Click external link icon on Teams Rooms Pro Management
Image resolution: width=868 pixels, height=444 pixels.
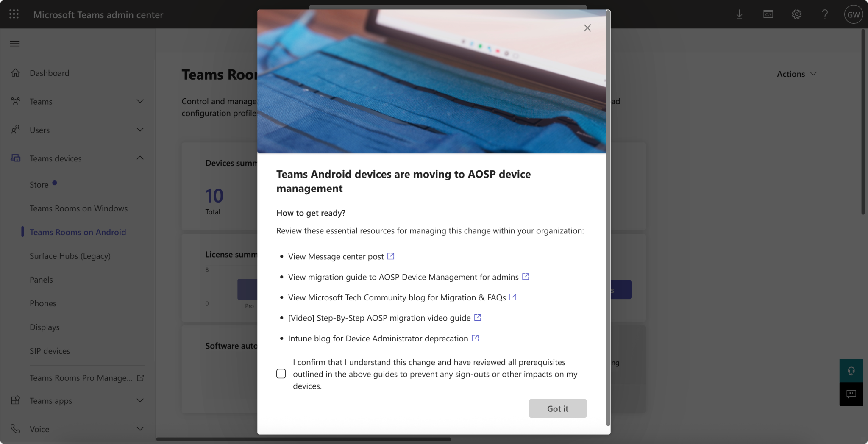(141, 377)
